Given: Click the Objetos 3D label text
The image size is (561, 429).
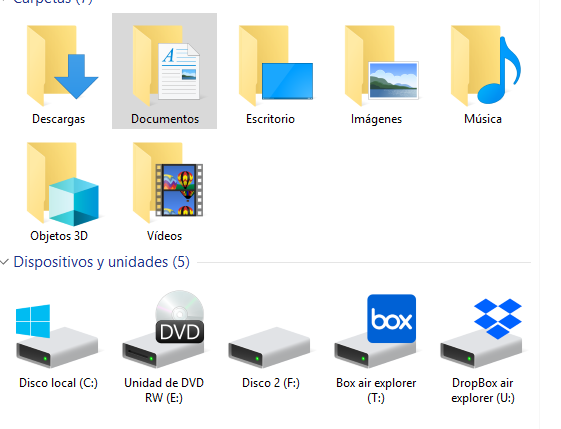Looking at the screenshot, I should tap(59, 236).
